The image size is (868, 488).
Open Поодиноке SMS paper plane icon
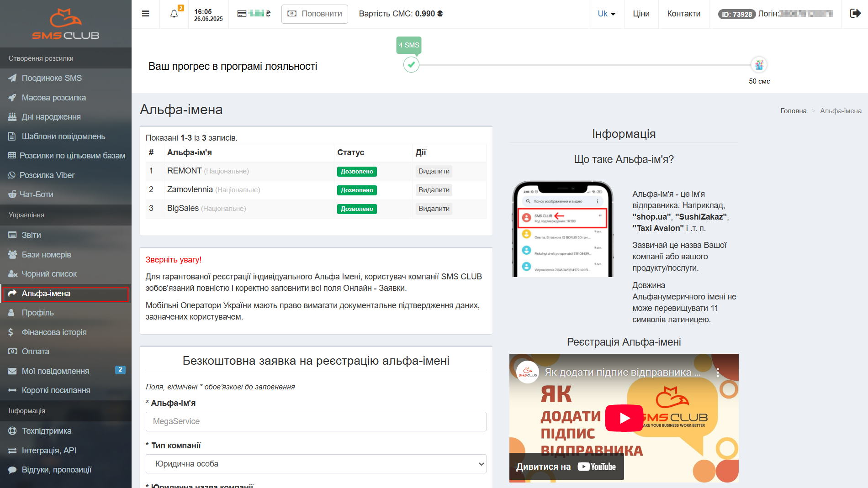click(x=12, y=78)
